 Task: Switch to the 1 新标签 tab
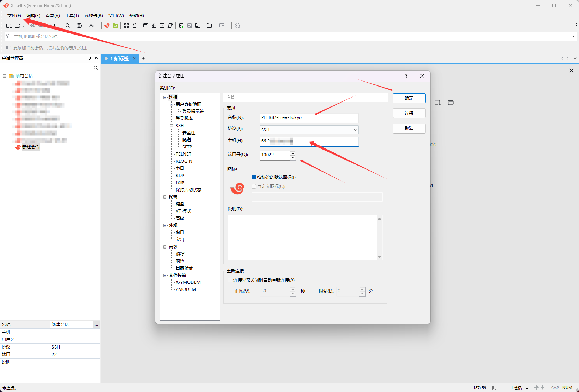click(119, 58)
